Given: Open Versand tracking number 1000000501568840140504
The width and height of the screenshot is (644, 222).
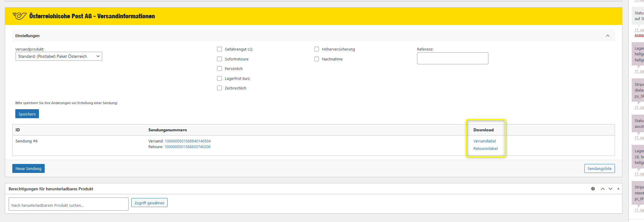Looking at the screenshot, I should point(188,141).
